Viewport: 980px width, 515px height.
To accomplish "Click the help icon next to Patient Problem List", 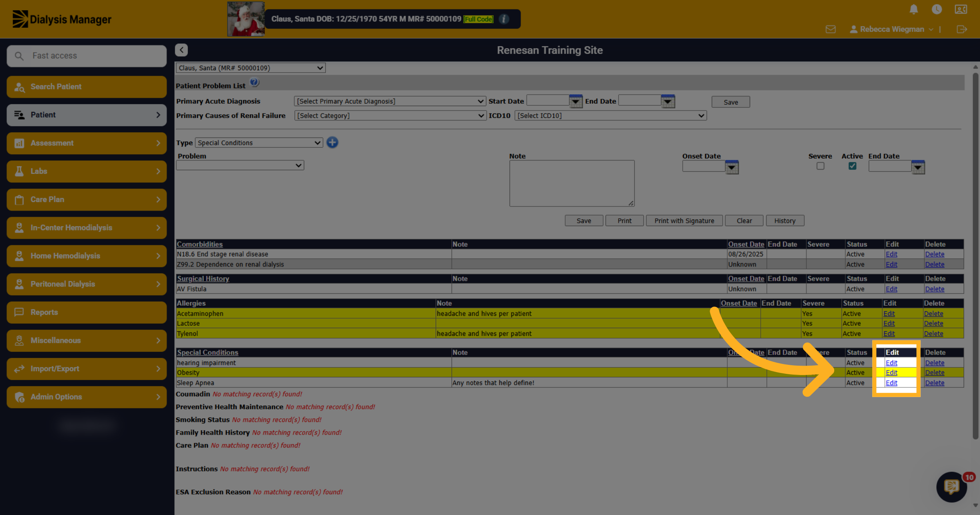I will (x=254, y=82).
